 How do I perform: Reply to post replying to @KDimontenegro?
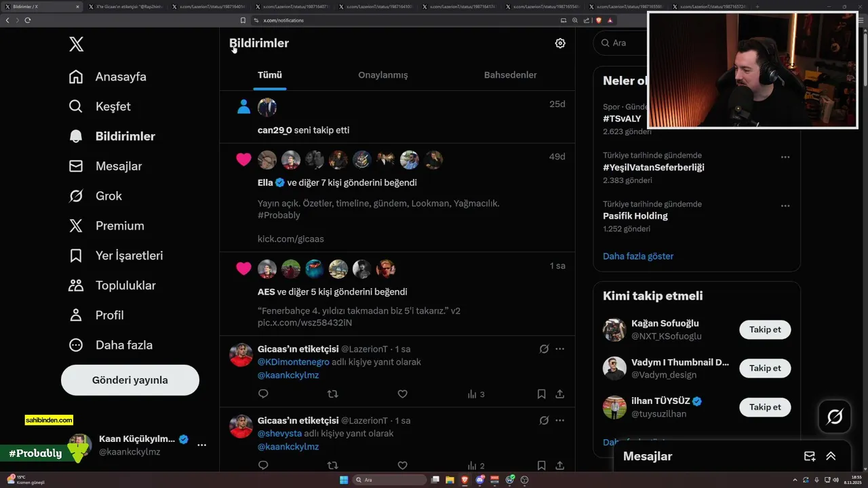coord(264,394)
